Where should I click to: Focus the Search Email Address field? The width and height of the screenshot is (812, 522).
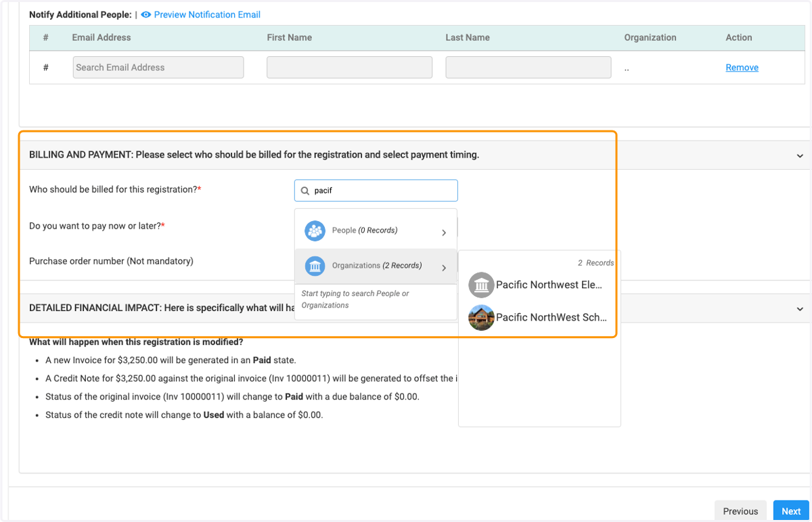[x=158, y=68]
